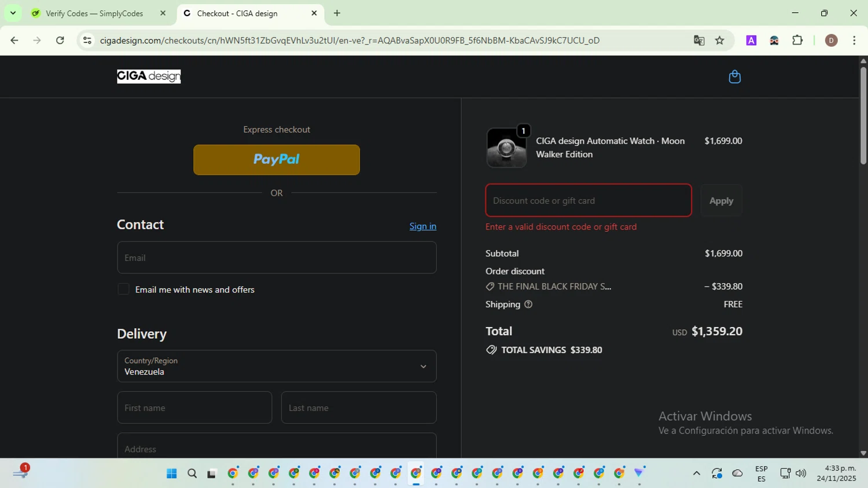Click the Apply discount button
Viewport: 868px width, 488px height.
(x=721, y=200)
